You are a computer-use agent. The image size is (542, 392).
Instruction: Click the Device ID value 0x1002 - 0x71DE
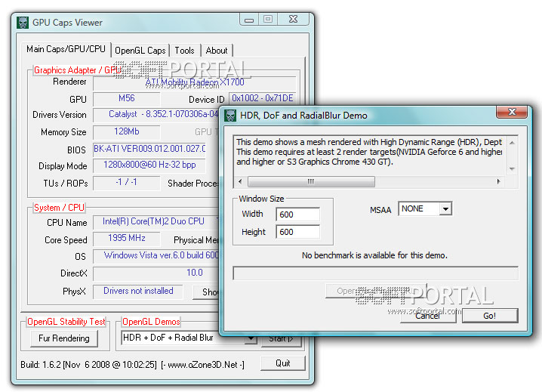tap(263, 99)
